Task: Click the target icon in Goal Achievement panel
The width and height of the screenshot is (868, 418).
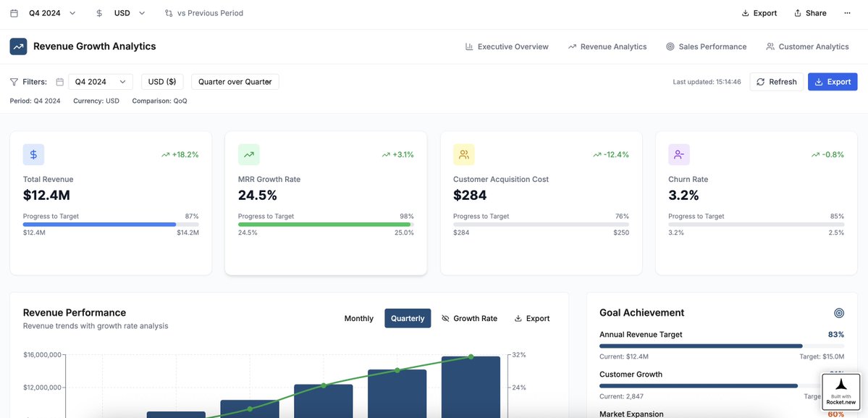Action: [x=839, y=313]
